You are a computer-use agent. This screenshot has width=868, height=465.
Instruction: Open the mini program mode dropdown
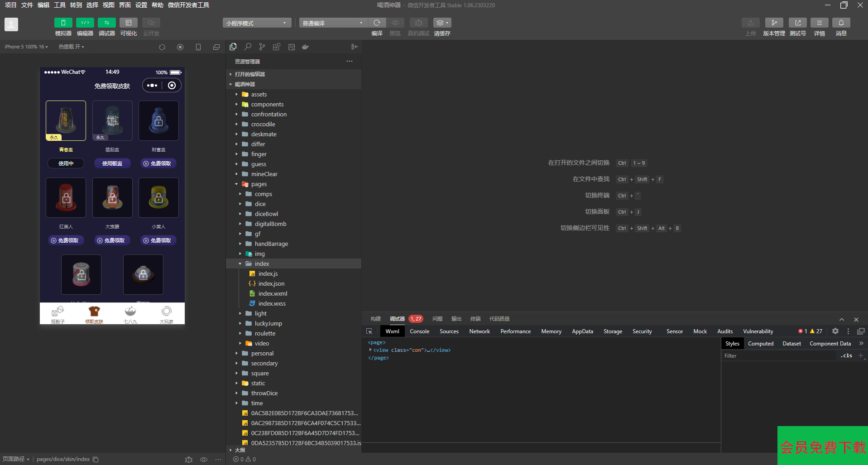pos(257,23)
